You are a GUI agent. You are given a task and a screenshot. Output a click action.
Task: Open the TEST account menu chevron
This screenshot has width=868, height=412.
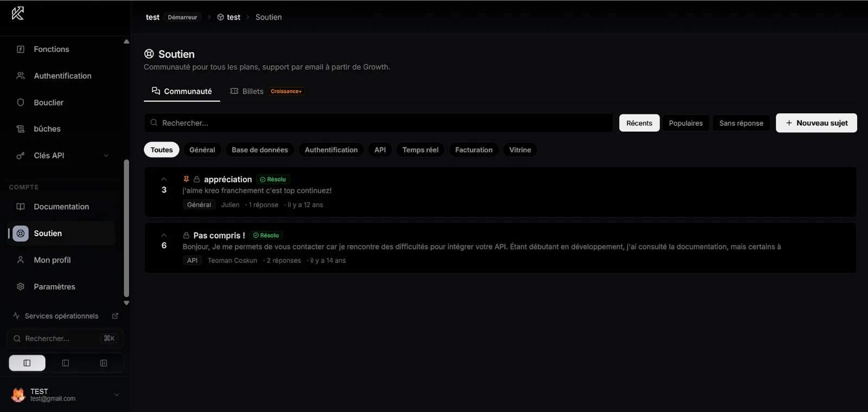117,395
